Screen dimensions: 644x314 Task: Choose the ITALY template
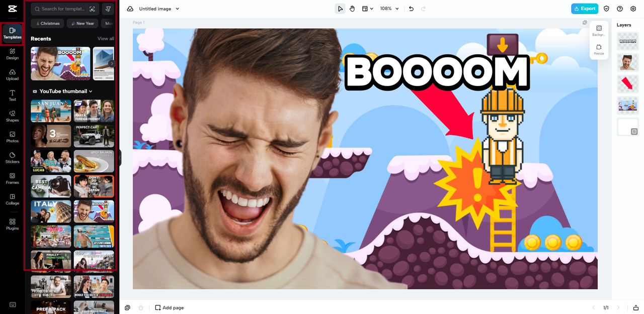[x=51, y=212]
